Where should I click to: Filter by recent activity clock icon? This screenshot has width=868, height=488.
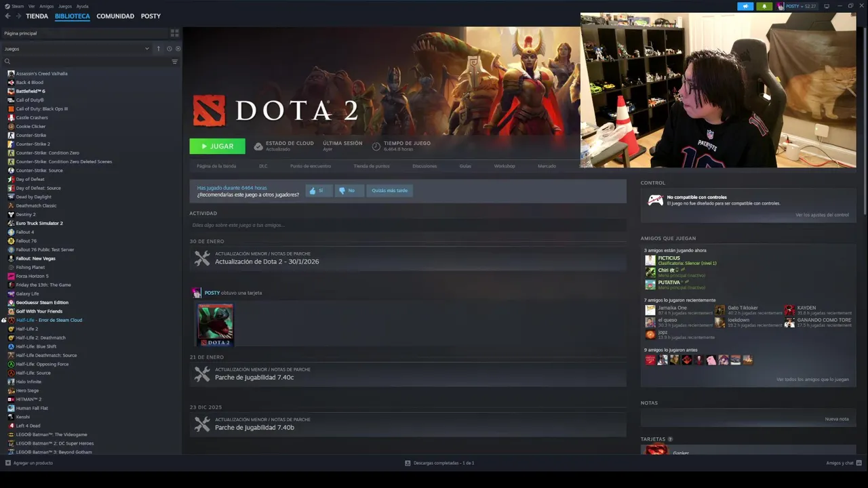169,49
